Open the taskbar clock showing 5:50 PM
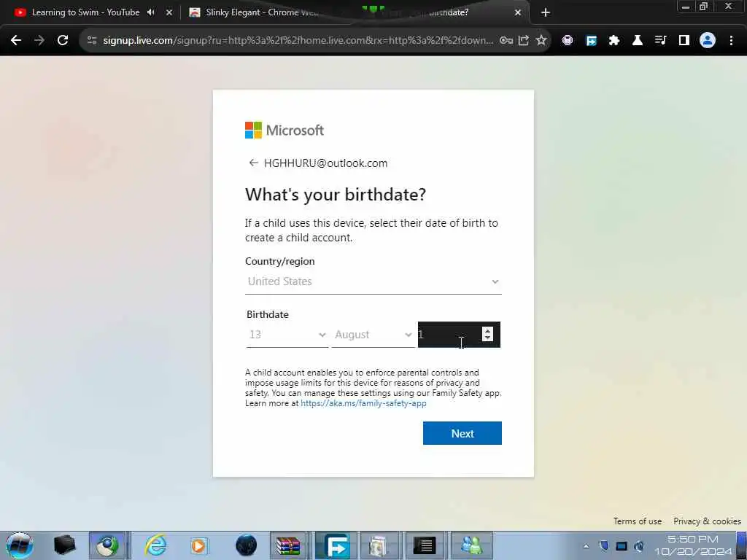The width and height of the screenshot is (747, 560). click(693, 545)
